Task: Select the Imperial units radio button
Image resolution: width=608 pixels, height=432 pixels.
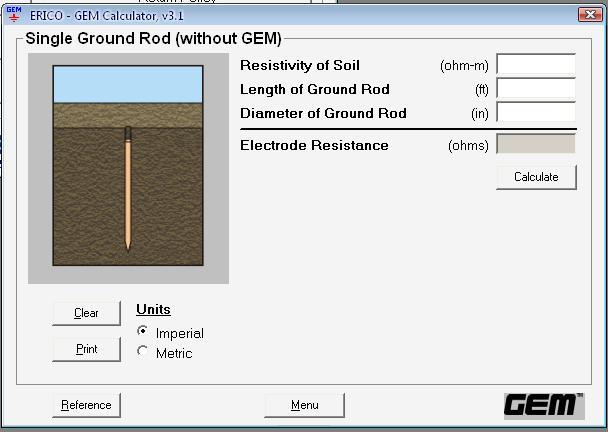Action: pyautogui.click(x=142, y=331)
